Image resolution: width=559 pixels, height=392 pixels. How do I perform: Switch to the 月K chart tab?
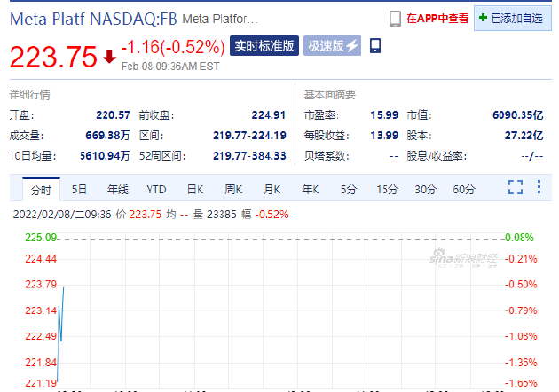click(272, 189)
